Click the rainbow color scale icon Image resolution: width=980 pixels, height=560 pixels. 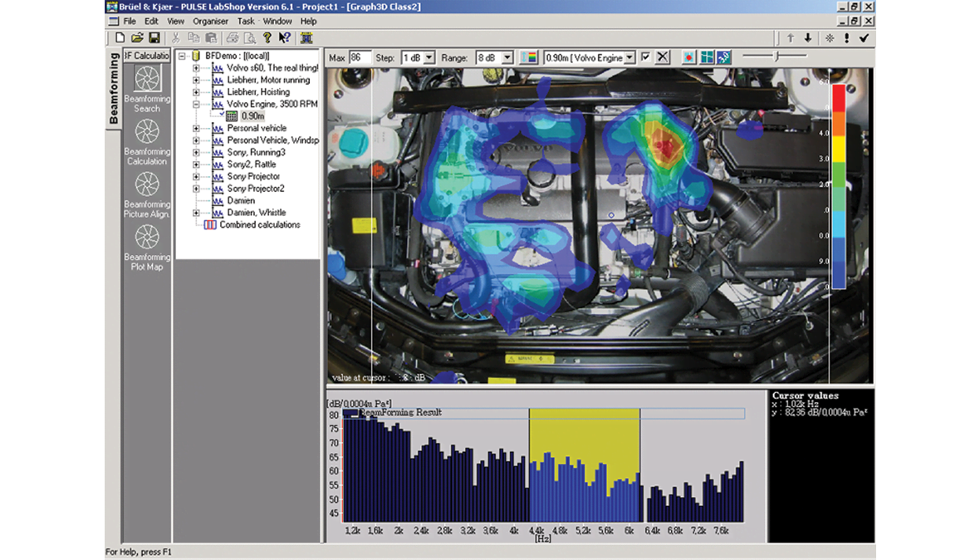[x=528, y=57]
